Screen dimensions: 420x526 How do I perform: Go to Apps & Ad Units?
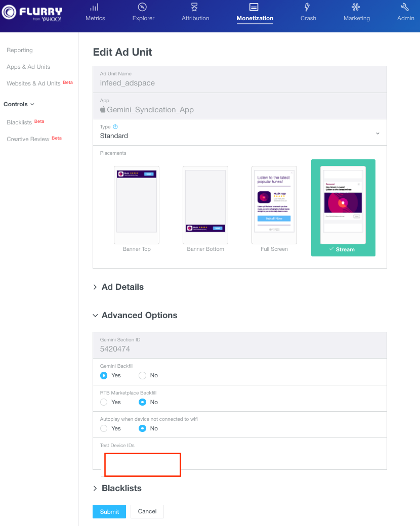point(28,67)
